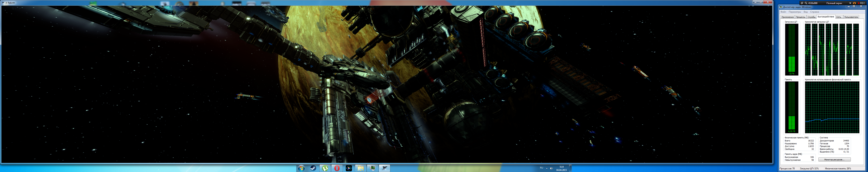Image resolution: width=868 pixels, height=172 pixels.
Task: Switch to X Rebirth via taskbar icon
Action: [384, 168]
